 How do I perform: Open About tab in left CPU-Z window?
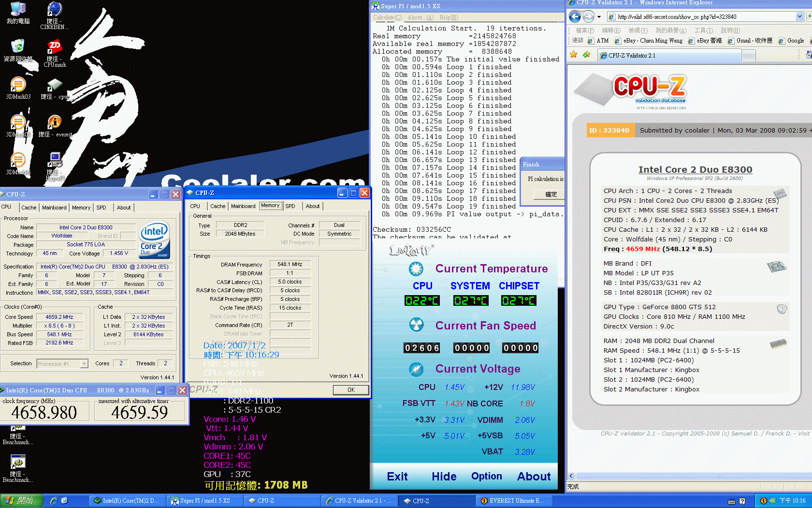(x=124, y=208)
